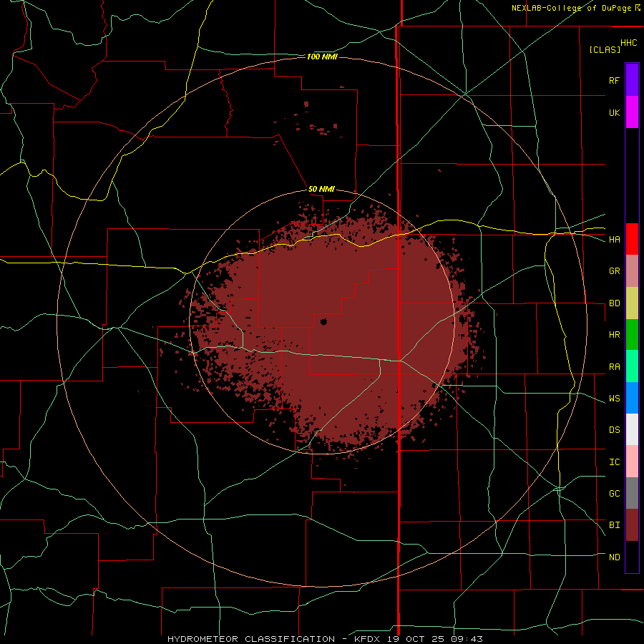This screenshot has height=644, width=644.
Task: Click the blue WS color swatch
Action: tap(632, 398)
